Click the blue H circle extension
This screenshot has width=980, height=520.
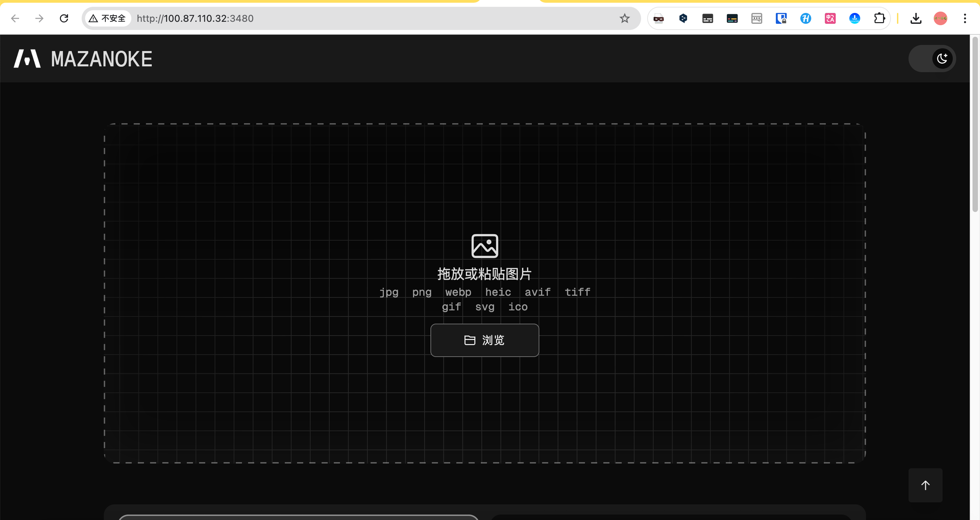pos(805,18)
